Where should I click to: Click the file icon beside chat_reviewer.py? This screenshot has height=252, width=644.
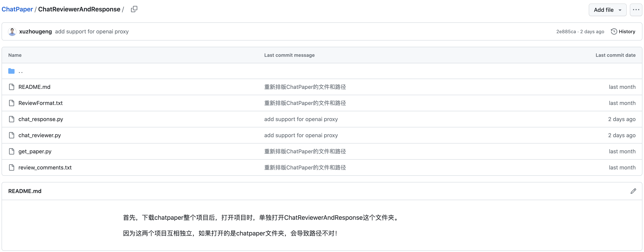(x=11, y=135)
